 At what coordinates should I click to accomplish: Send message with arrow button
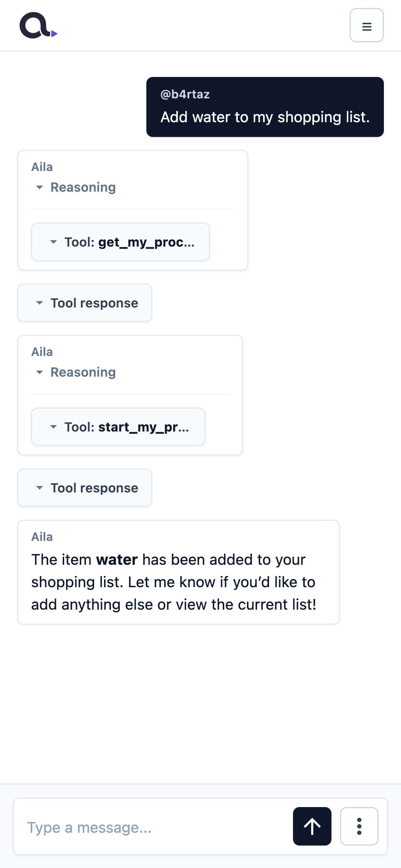312,826
